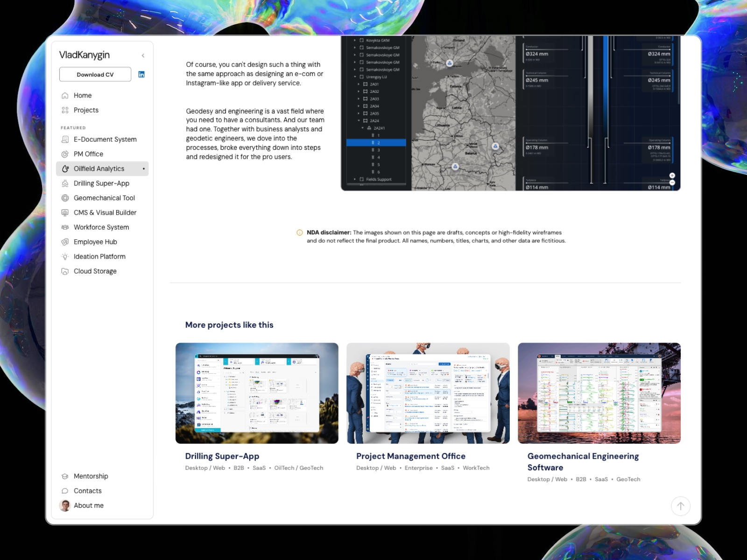Select tree row 6 under 2A241

coord(376,172)
